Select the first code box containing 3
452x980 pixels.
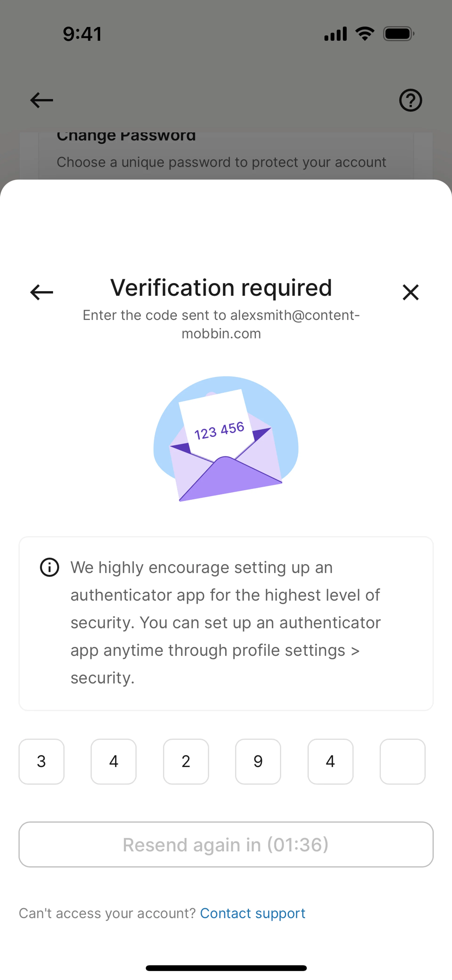click(x=41, y=762)
